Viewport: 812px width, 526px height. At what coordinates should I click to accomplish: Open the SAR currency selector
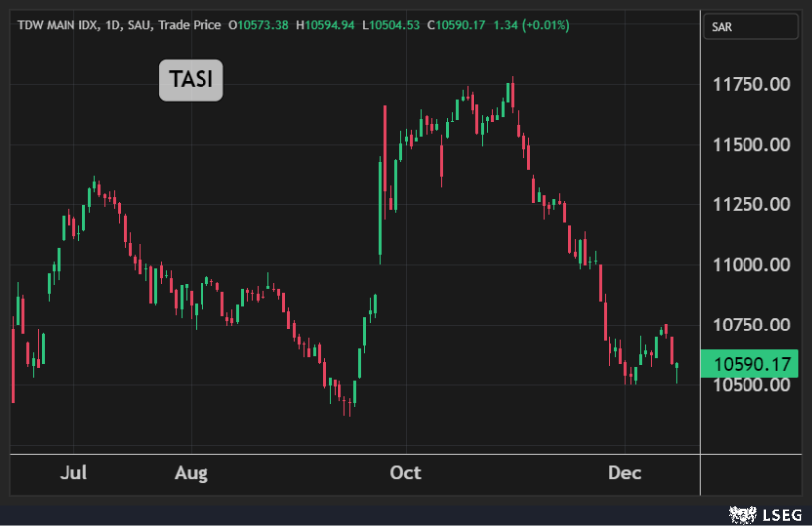(x=749, y=27)
